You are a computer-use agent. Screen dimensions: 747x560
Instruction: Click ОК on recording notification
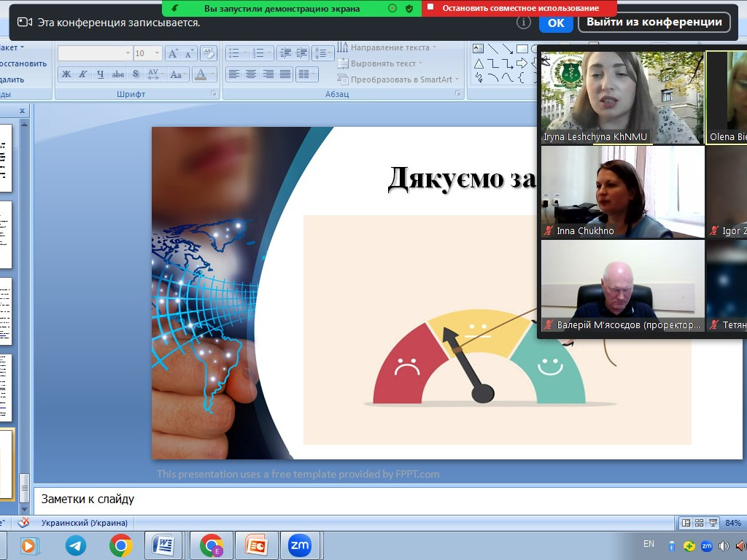(555, 23)
